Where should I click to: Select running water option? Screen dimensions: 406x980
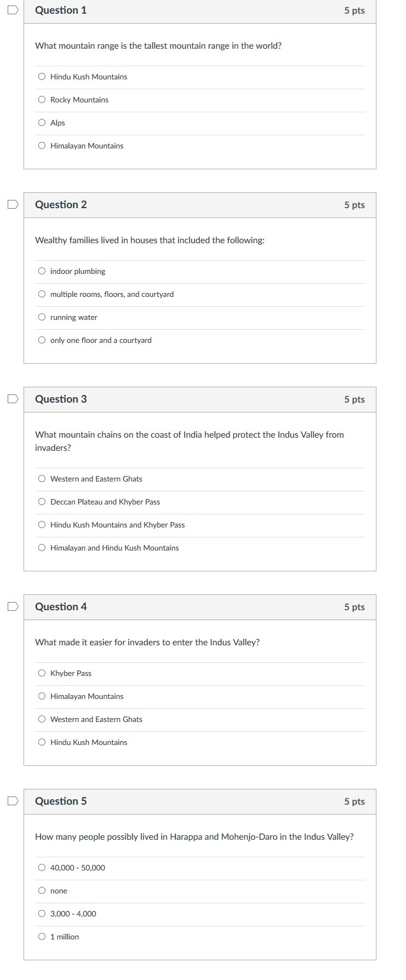(42, 317)
